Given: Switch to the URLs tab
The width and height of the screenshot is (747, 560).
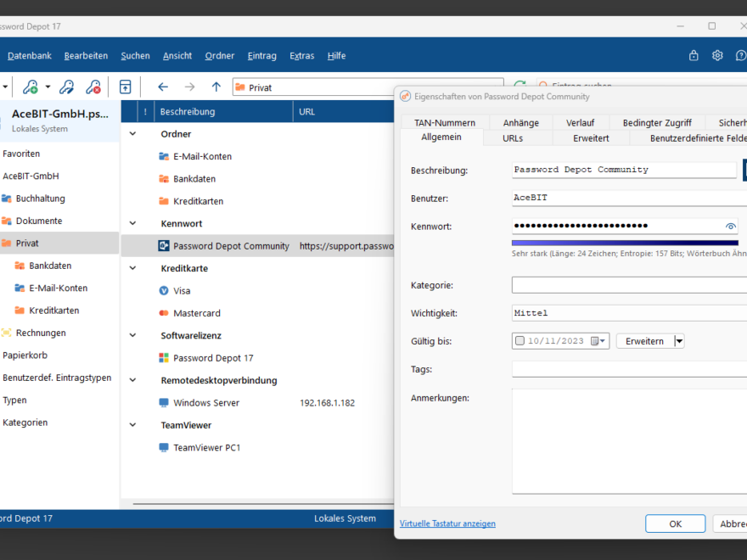Looking at the screenshot, I should (513, 138).
